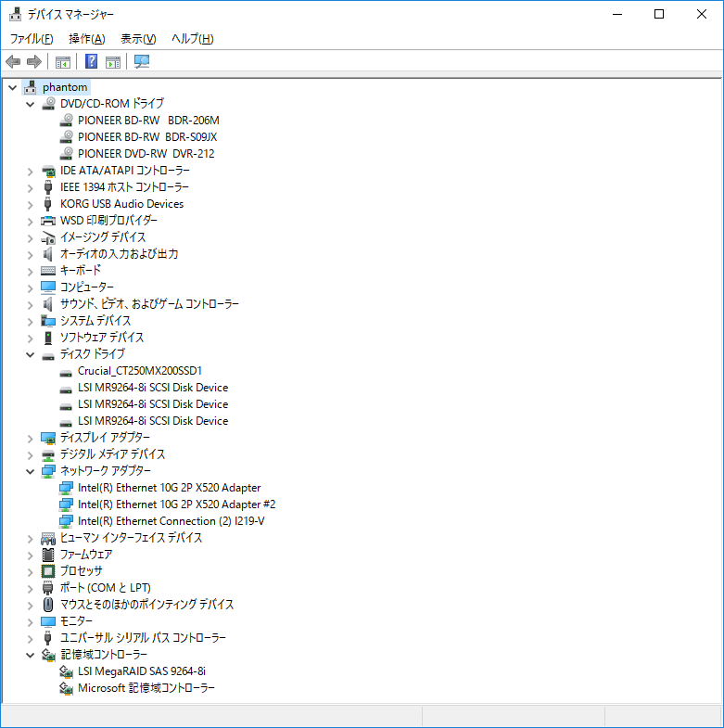Click the IEEE 1394 host controller icon
The width and height of the screenshot is (724, 728).
[x=48, y=187]
